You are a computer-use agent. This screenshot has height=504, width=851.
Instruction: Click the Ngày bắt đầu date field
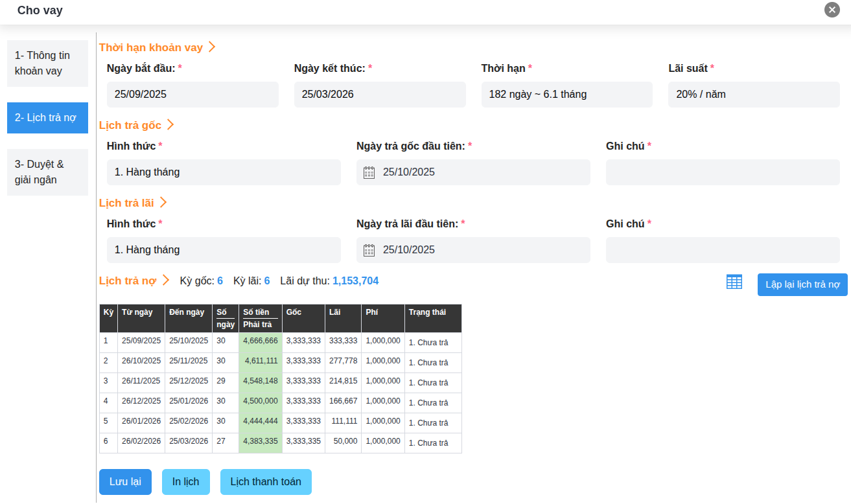pyautogui.click(x=192, y=95)
